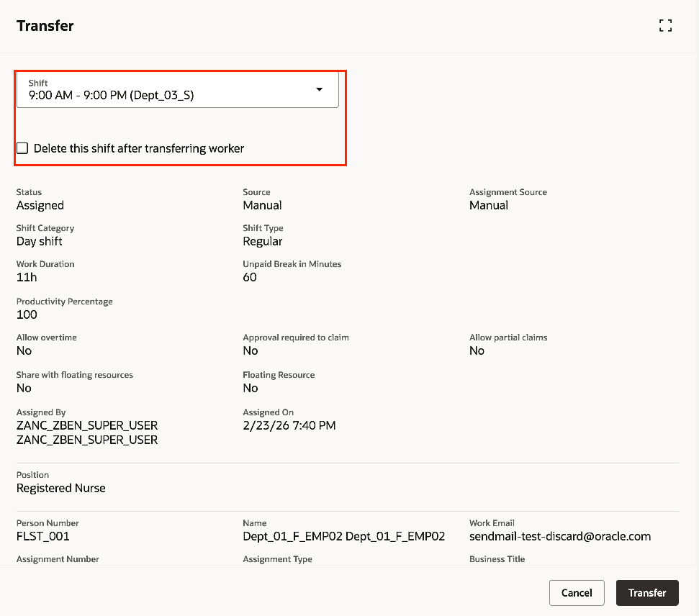
Task: Click the Person Number FLST_001
Action: pyautogui.click(x=41, y=536)
